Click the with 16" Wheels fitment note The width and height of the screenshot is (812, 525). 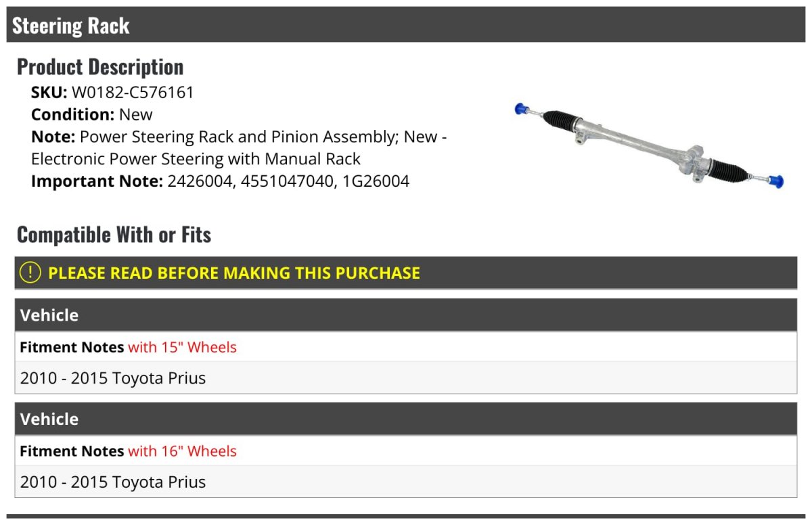(183, 451)
